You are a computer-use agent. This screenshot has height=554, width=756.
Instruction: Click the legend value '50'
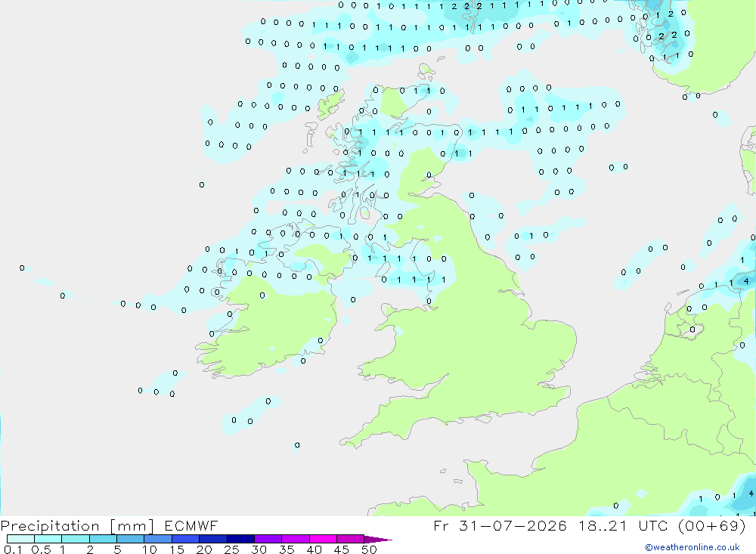point(369,549)
